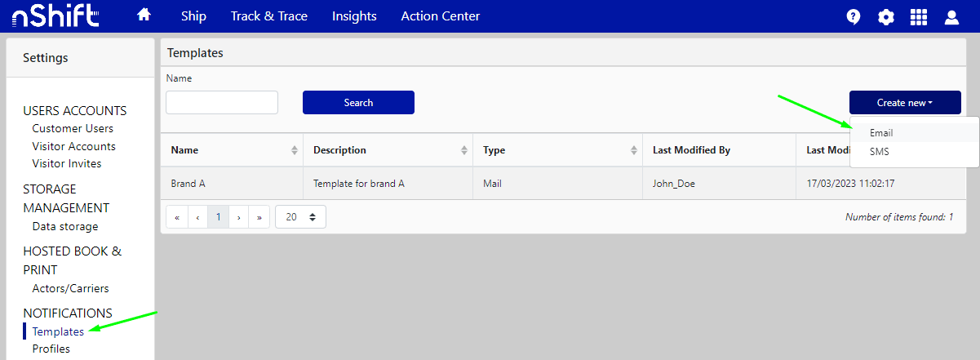Expand the Create new dropdown
The height and width of the screenshot is (360, 980).
click(x=905, y=103)
